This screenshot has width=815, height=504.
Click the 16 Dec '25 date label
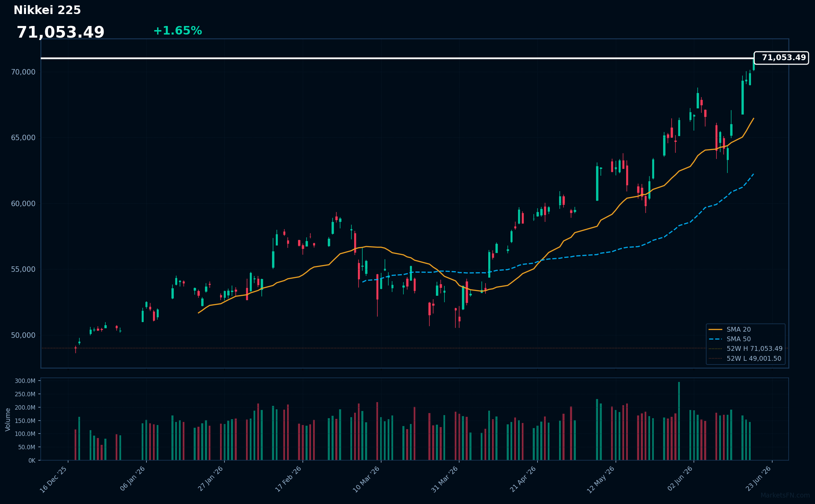coord(53,479)
